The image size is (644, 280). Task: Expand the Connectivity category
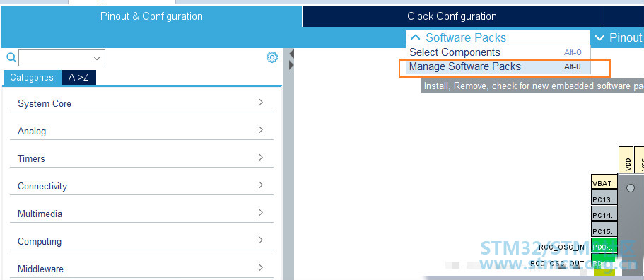coord(141,185)
